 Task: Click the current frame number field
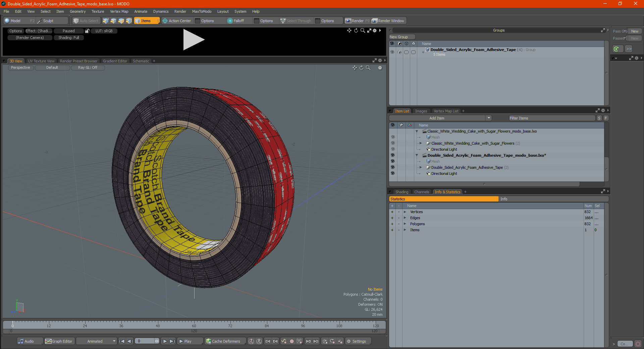click(145, 341)
